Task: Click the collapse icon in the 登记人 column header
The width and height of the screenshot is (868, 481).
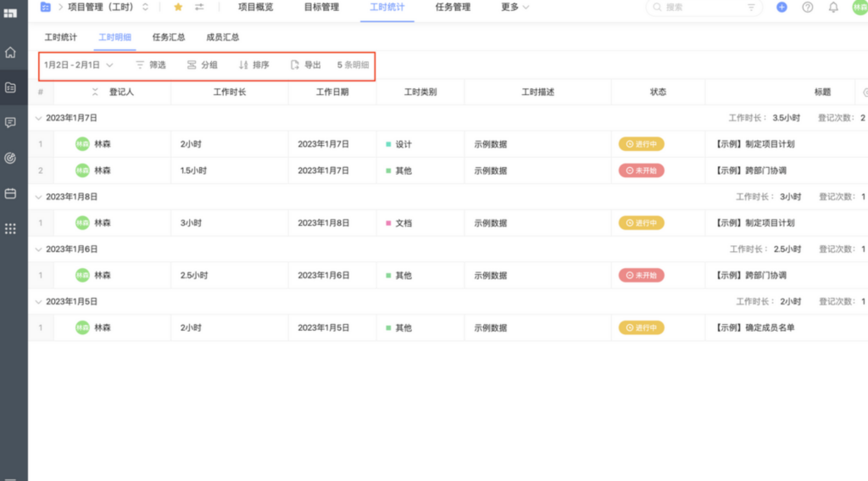Action: (x=95, y=92)
